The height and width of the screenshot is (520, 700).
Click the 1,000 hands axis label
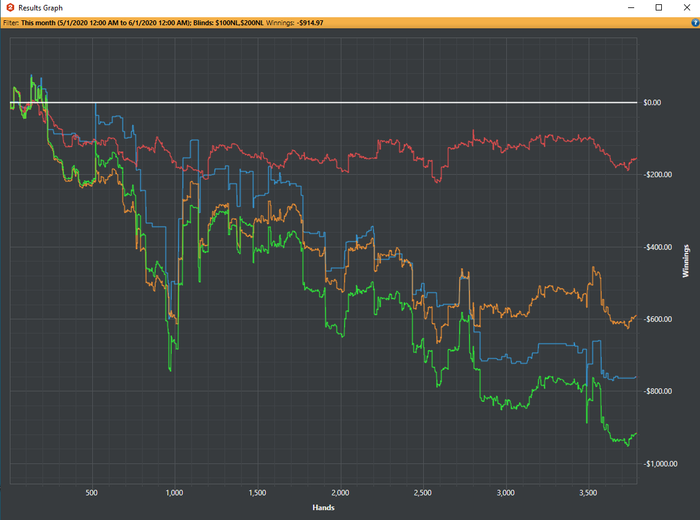pos(174,493)
